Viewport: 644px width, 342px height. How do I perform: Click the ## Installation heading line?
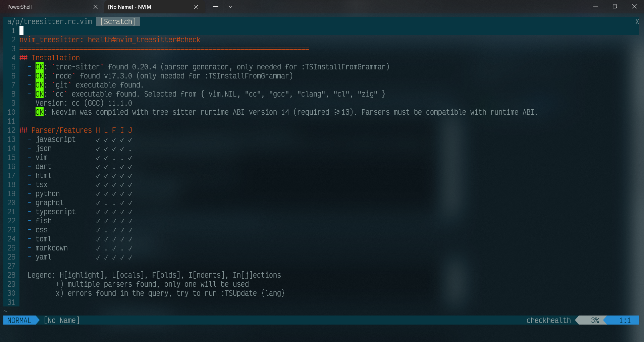(x=50, y=58)
